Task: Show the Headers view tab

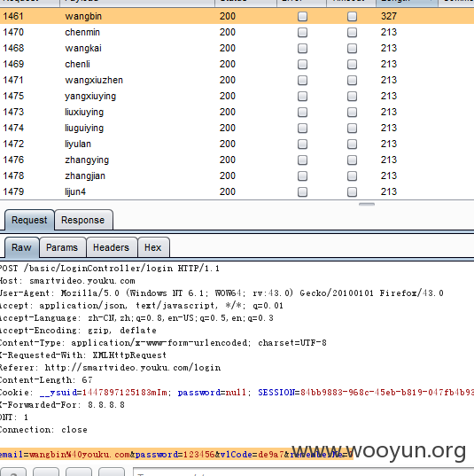Action: pos(111,247)
